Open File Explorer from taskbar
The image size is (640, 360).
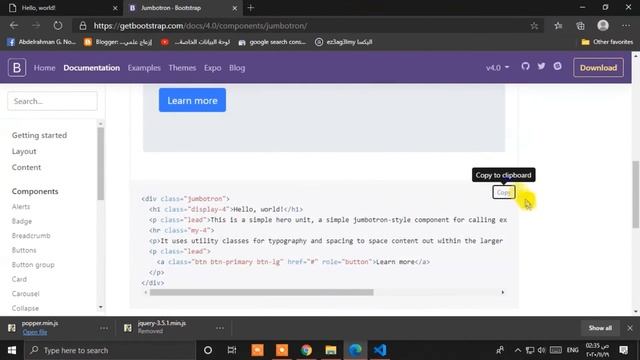[x=331, y=350]
